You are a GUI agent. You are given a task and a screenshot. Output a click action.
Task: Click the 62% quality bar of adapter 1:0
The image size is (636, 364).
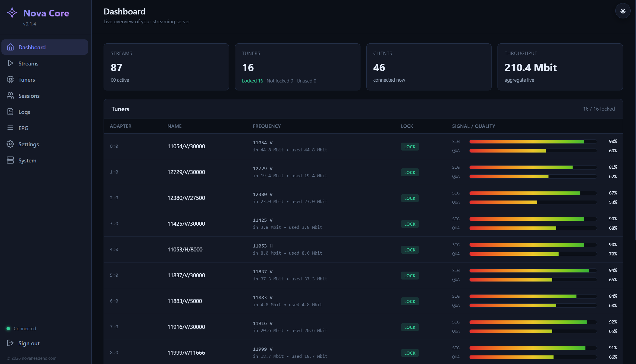(533, 176)
